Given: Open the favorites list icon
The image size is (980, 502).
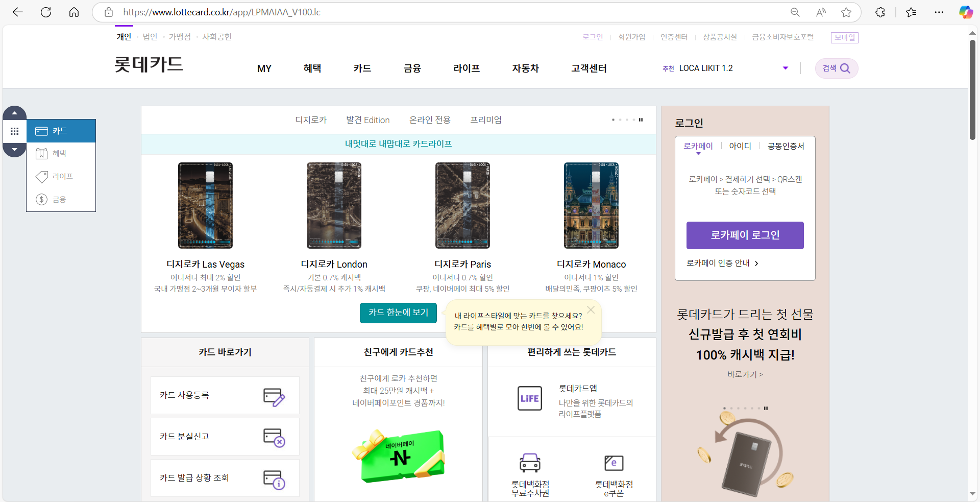Looking at the screenshot, I should coord(911,12).
